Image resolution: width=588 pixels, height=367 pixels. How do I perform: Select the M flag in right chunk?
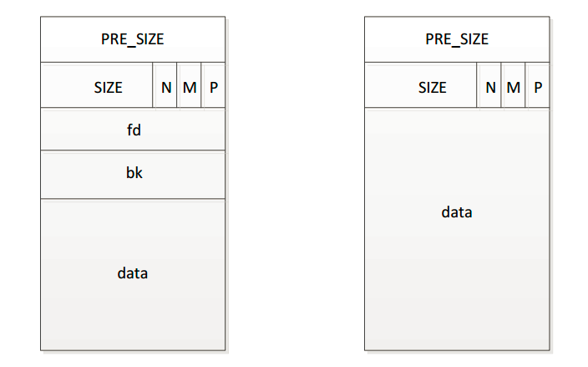click(514, 85)
